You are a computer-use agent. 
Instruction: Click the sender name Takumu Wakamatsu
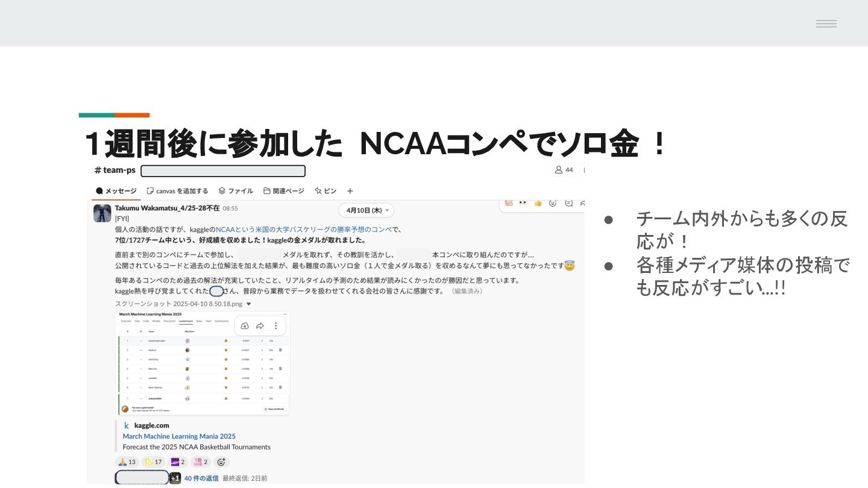[x=167, y=208]
